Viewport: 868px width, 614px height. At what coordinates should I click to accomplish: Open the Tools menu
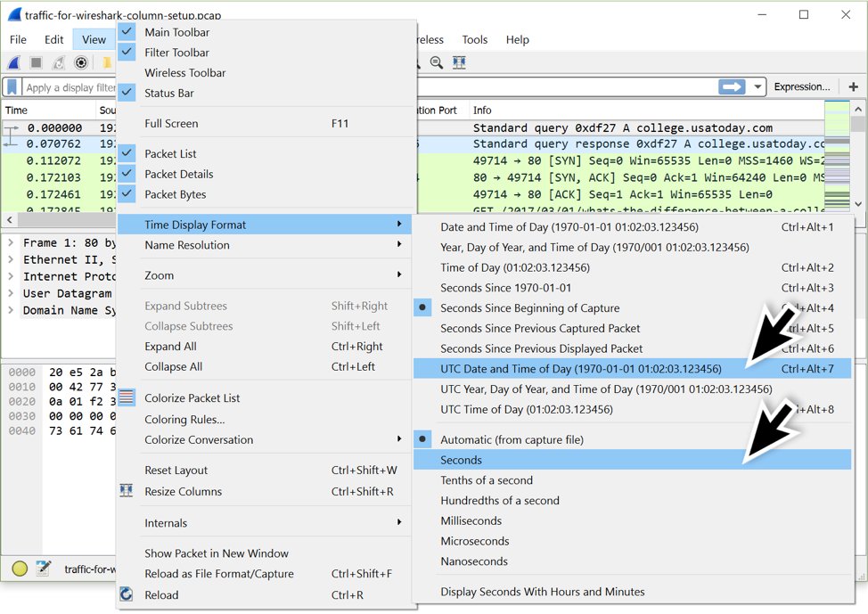point(474,39)
